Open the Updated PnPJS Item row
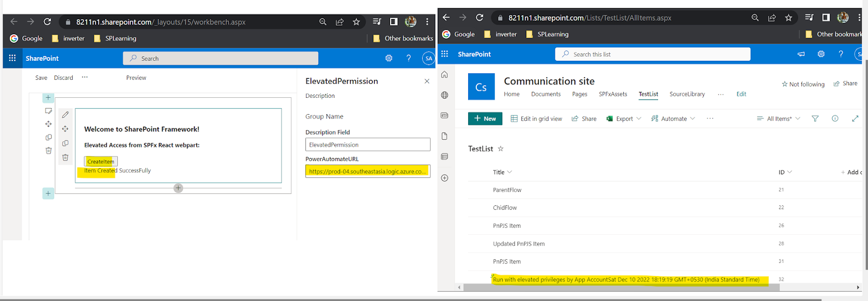The width and height of the screenshot is (868, 301). coord(519,244)
